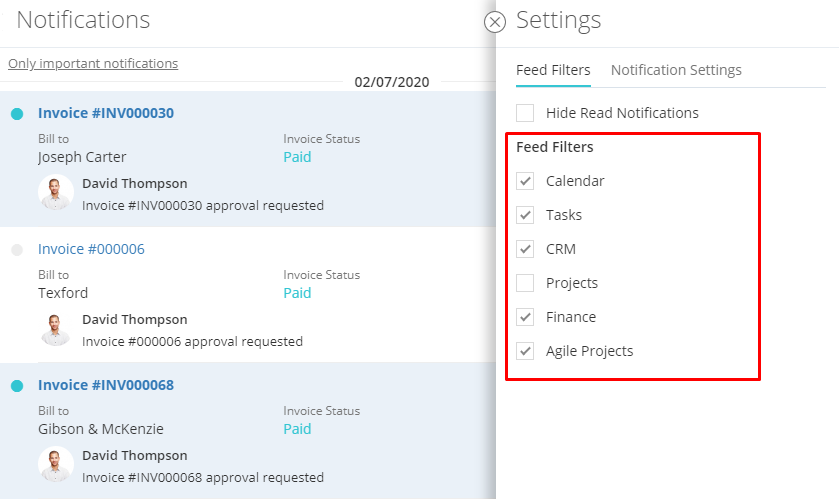Image resolution: width=839 pixels, height=499 pixels.
Task: Open the Invoice #000006 link
Action: click(x=91, y=249)
